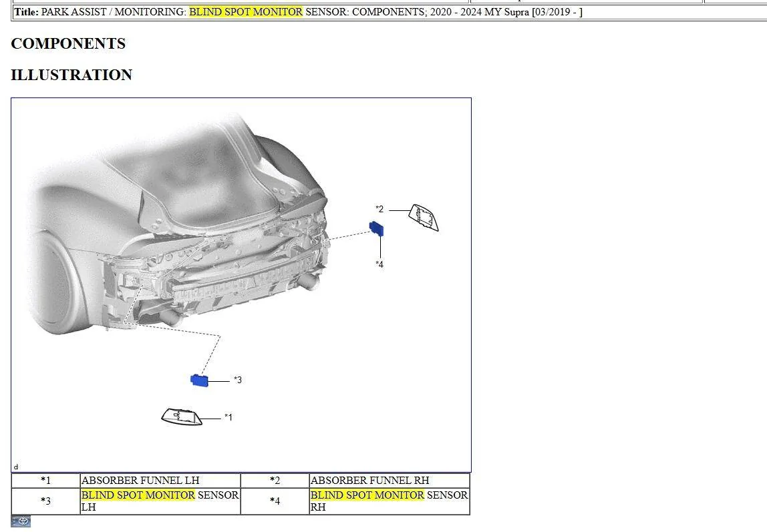
Task: Click the Toyota logo icon at the bottom
Action: click(21, 522)
